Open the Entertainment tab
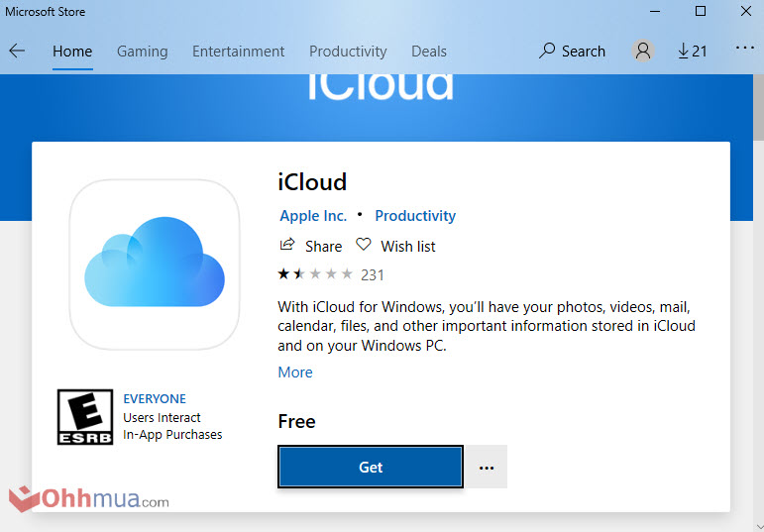This screenshot has height=532, width=764. coord(238,52)
